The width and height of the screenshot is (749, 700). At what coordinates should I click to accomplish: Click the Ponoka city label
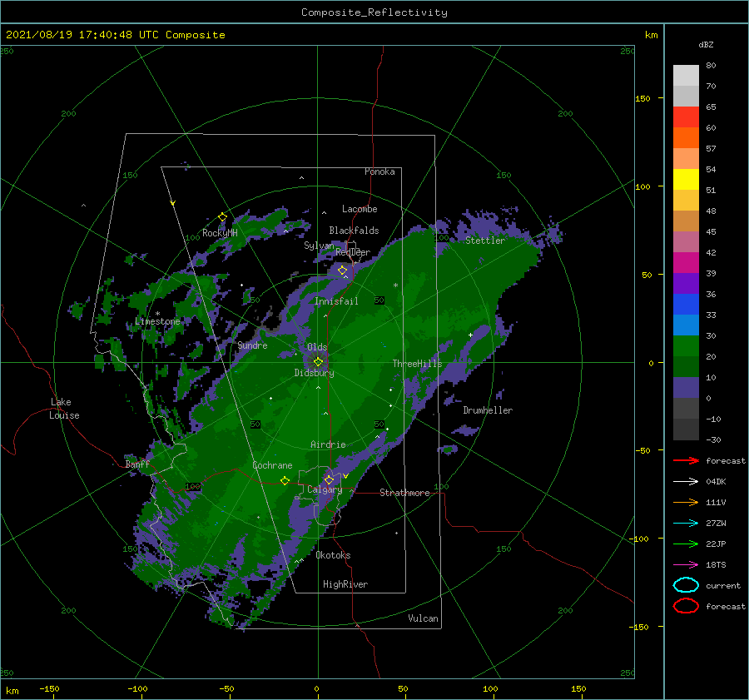[x=379, y=171]
